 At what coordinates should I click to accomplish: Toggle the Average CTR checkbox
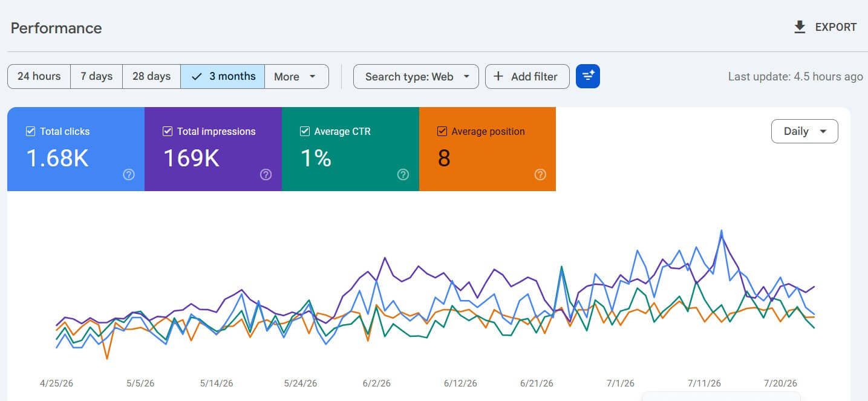(x=305, y=131)
